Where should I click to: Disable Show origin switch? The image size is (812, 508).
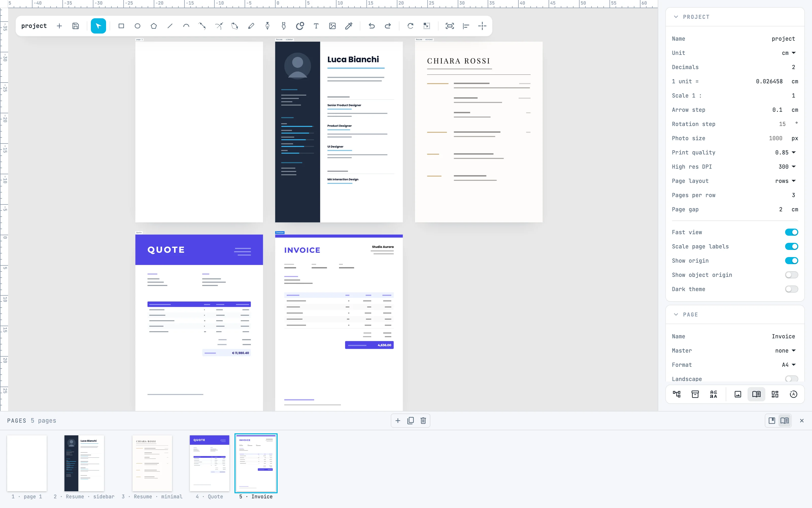click(x=791, y=261)
